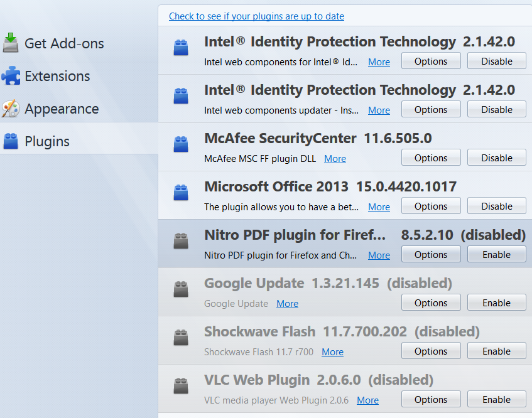532x418 pixels.
Task: Click the description 'McAfee MSC FF plugin DLL'
Action: pyautogui.click(x=260, y=159)
